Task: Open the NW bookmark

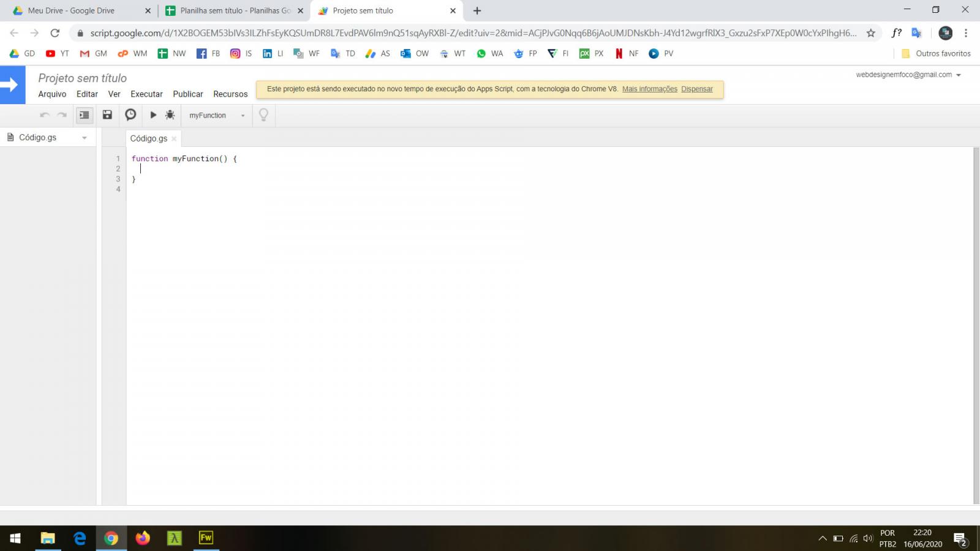Action: (x=171, y=53)
